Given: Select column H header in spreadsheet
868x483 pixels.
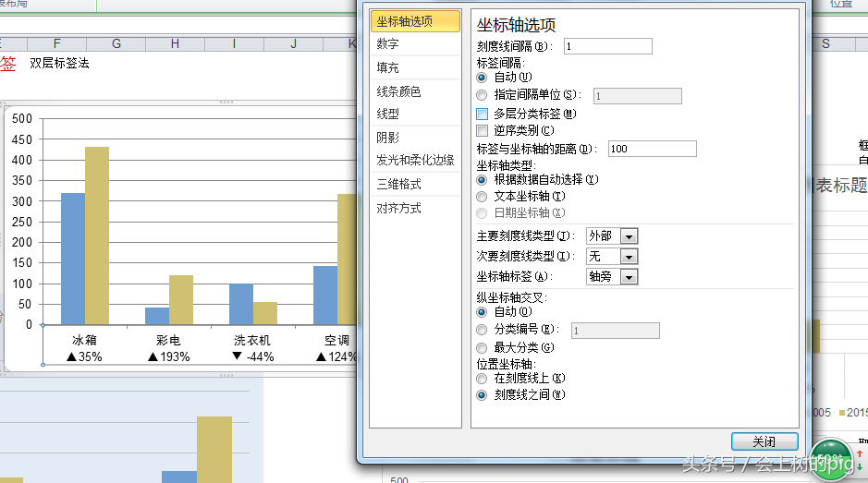Looking at the screenshot, I should point(175,43).
